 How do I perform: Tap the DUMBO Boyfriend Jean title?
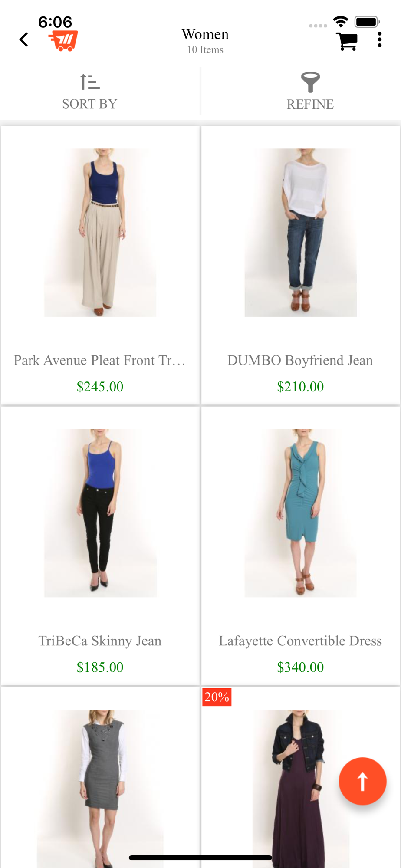pyautogui.click(x=300, y=360)
